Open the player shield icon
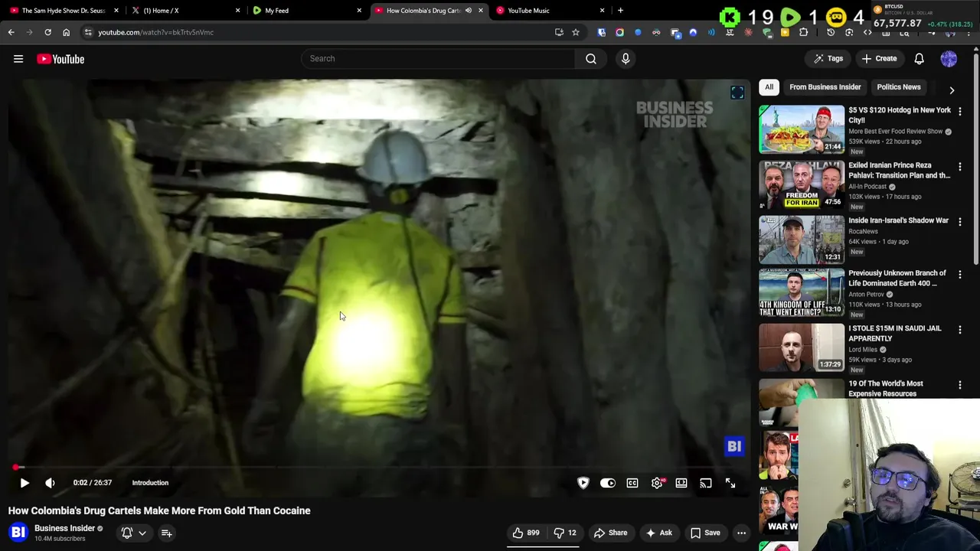Screen dimensions: 980x551 click(583, 483)
